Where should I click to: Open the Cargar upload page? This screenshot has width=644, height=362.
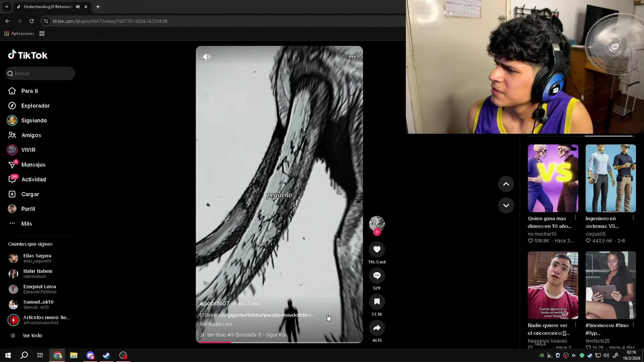24,194
